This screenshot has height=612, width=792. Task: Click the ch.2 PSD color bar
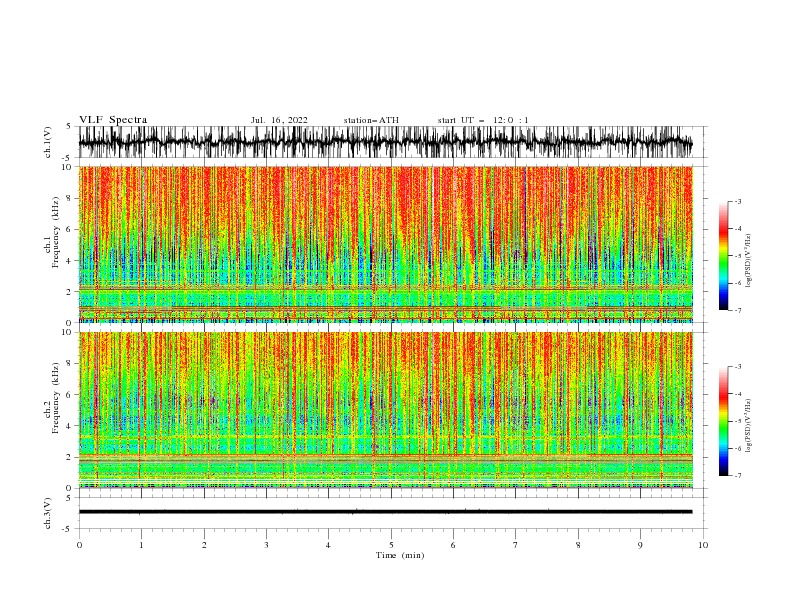[723, 421]
